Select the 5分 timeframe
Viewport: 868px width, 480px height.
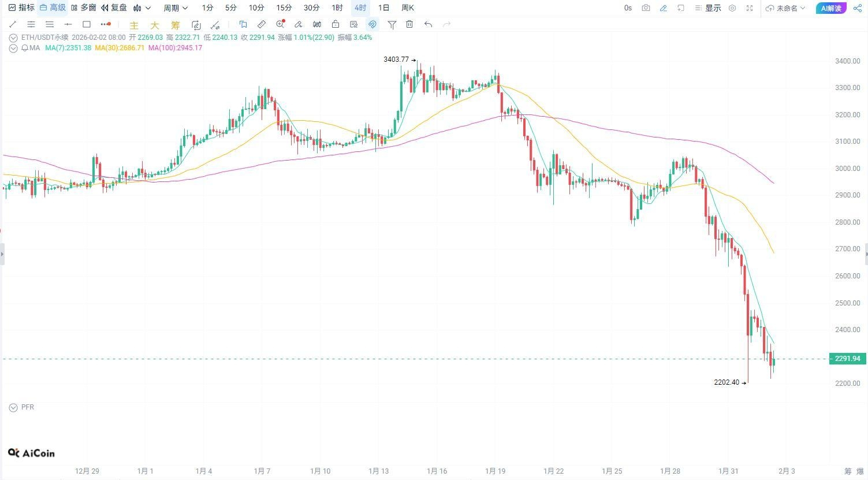231,8
